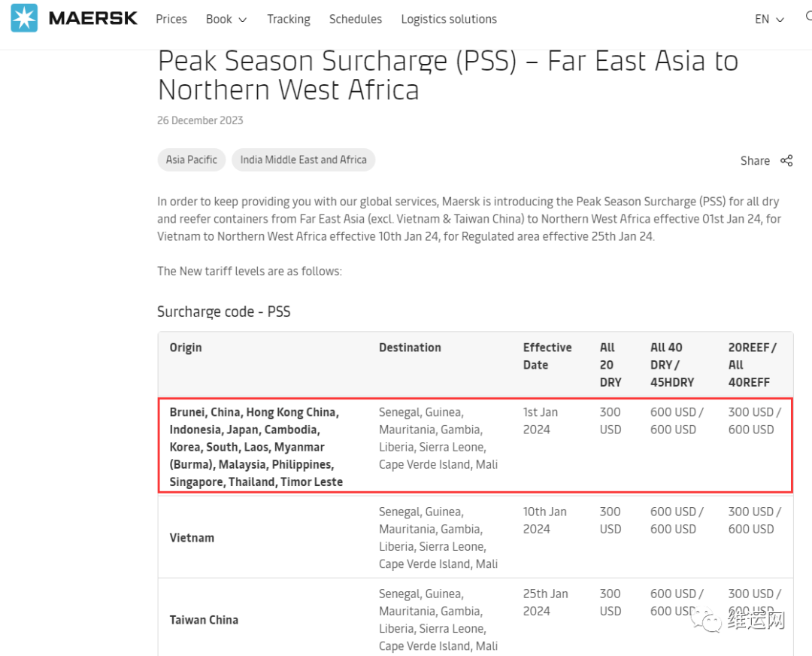
Task: Open the search magnifier icon
Action: click(808, 17)
